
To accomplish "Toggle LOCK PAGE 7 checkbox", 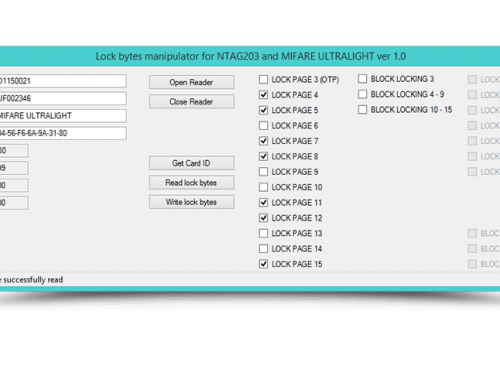I will tap(263, 141).
